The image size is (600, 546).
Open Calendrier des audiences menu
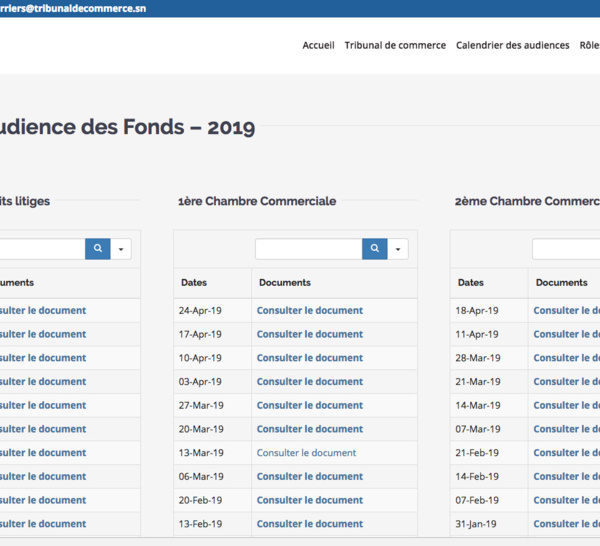513,45
